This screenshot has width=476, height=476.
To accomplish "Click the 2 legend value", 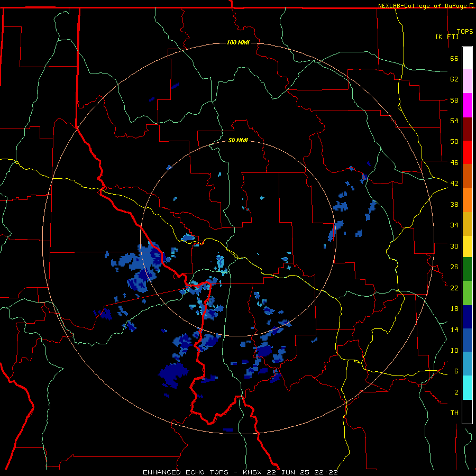I will point(456,392).
